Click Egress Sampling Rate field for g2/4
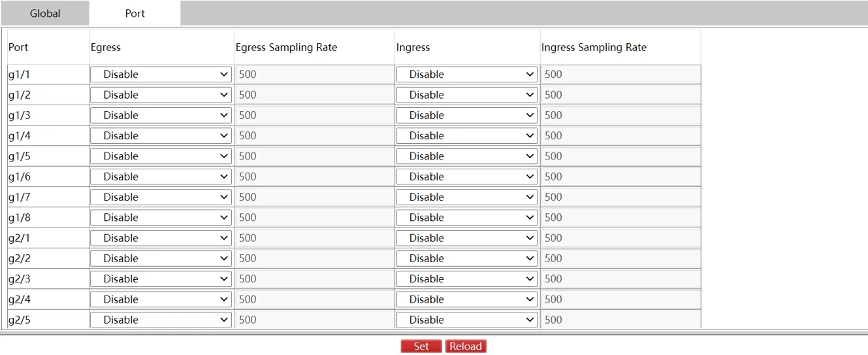This screenshot has height=355, width=868. (x=314, y=299)
